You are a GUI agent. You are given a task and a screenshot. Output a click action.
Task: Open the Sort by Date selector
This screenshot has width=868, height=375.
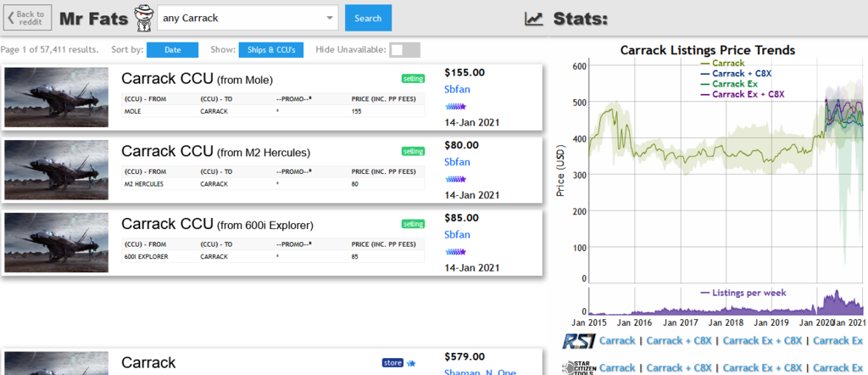point(172,50)
